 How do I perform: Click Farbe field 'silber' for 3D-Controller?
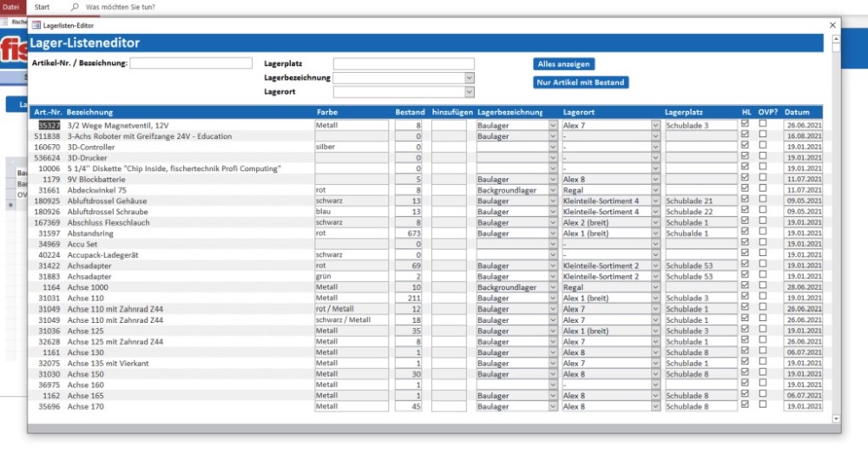pos(352,148)
